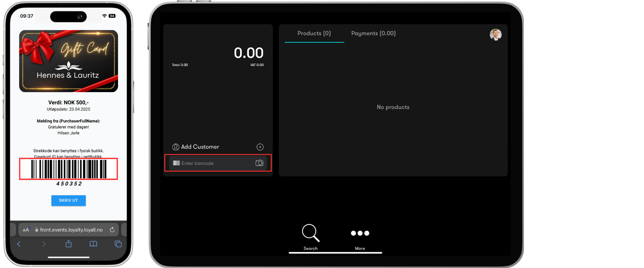
Task: Focus the Enter barcode input field
Action: point(218,163)
